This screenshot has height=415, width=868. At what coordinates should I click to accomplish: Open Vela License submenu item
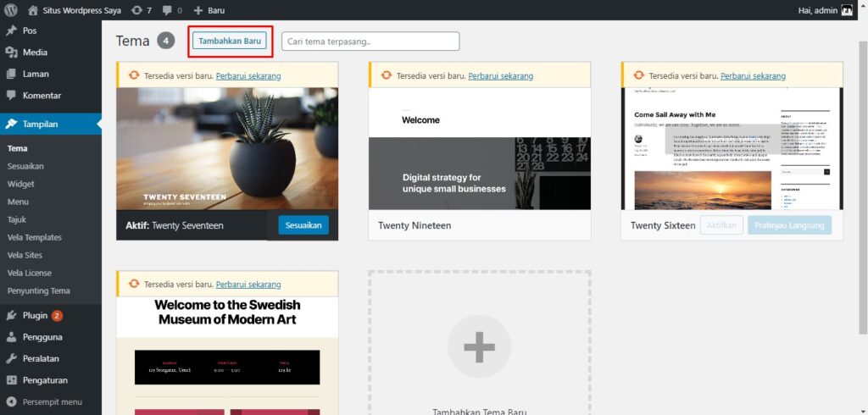coord(30,273)
